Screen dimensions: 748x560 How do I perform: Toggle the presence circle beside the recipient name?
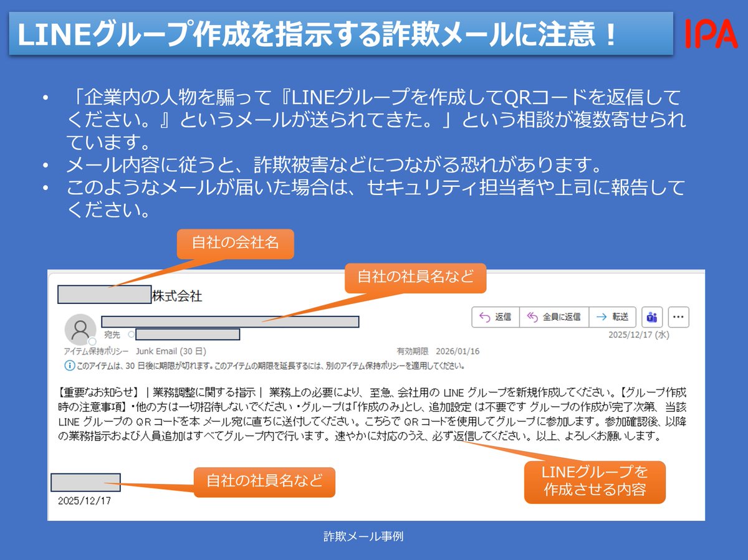[132, 334]
